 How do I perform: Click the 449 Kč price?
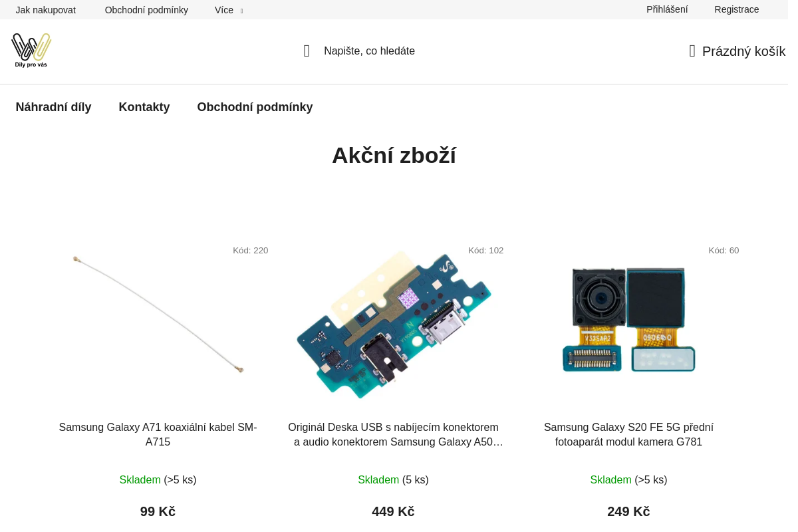394,511
